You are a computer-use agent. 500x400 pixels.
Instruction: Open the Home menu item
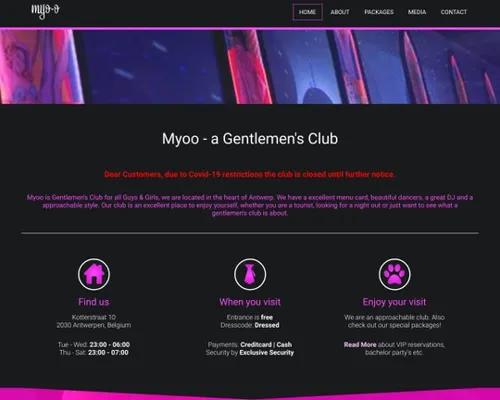(307, 12)
